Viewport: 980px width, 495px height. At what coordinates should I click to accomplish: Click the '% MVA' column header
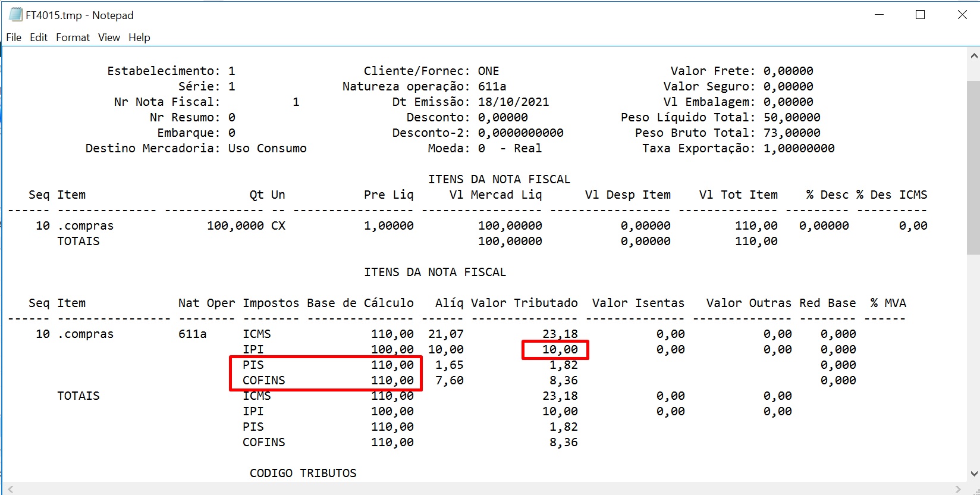coord(888,303)
